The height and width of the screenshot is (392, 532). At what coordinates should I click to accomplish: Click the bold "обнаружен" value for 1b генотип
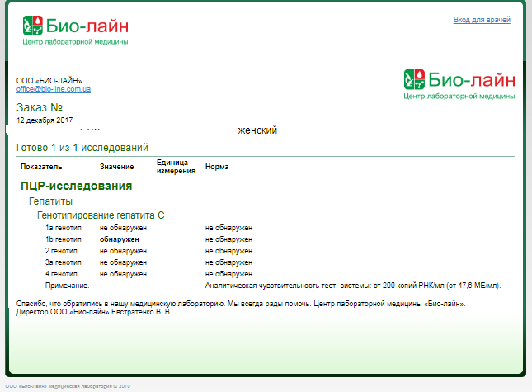pos(120,239)
